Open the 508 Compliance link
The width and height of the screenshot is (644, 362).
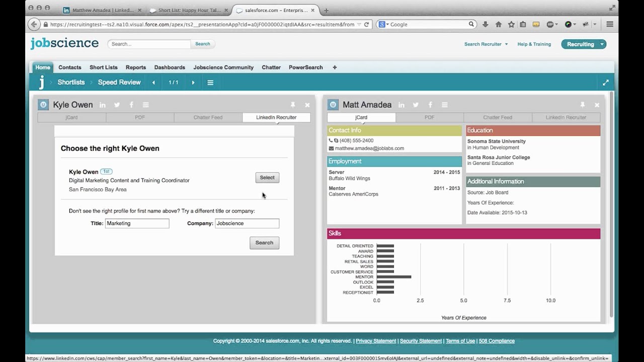click(x=497, y=341)
